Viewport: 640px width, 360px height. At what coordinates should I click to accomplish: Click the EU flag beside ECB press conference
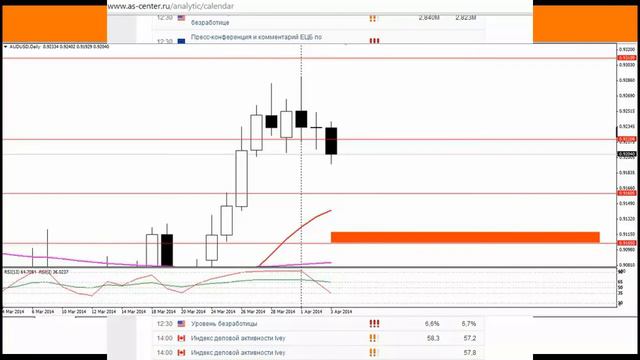181,41
